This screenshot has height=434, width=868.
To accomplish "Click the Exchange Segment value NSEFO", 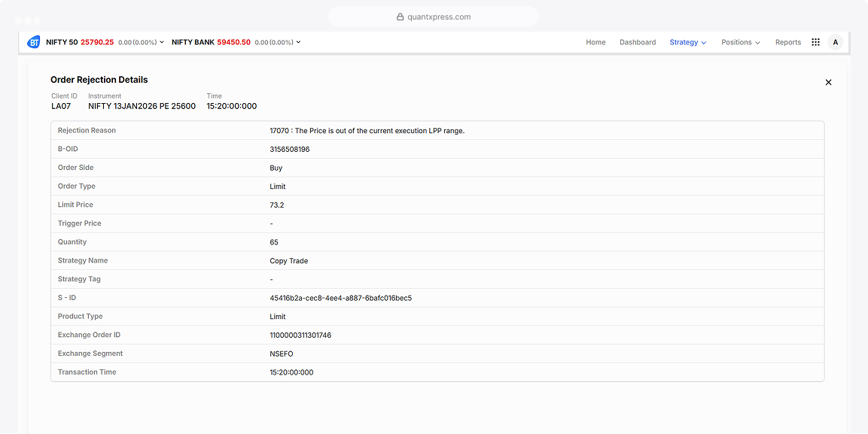I will click(282, 354).
